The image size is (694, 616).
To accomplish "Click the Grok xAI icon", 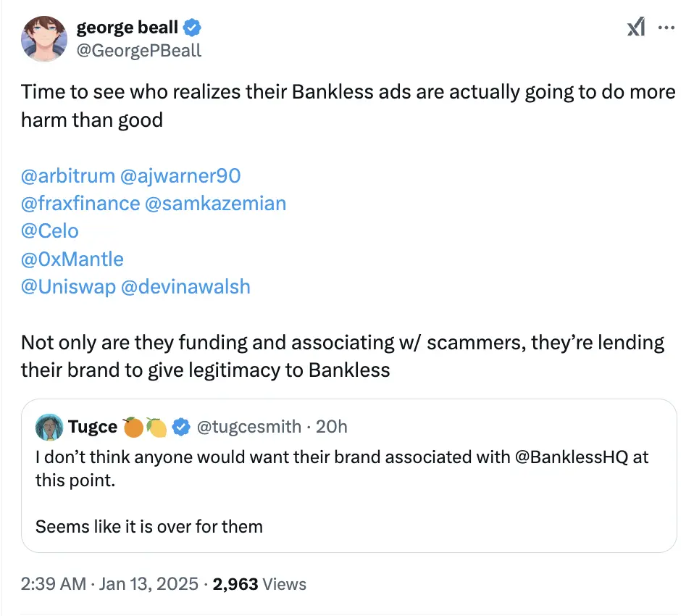I will (635, 28).
